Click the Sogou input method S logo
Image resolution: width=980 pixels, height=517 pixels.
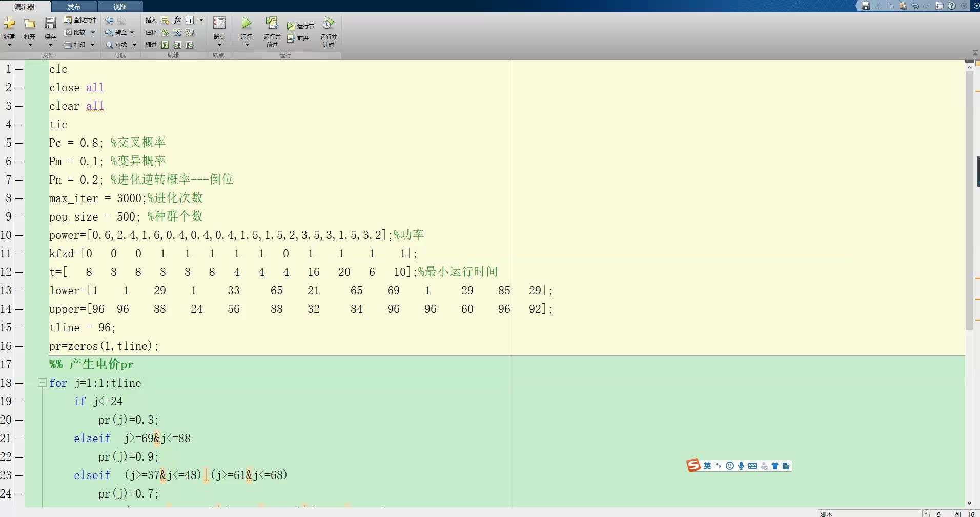click(x=693, y=465)
